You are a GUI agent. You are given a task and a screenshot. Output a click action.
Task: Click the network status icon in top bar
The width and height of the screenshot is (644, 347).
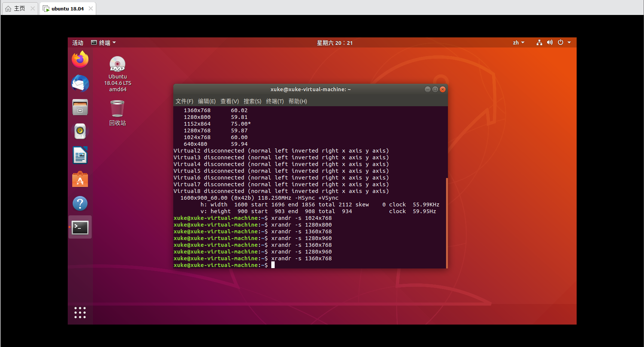[539, 42]
